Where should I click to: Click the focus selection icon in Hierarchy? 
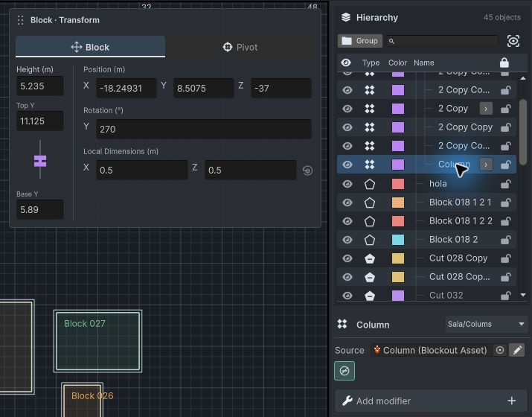[x=513, y=41]
